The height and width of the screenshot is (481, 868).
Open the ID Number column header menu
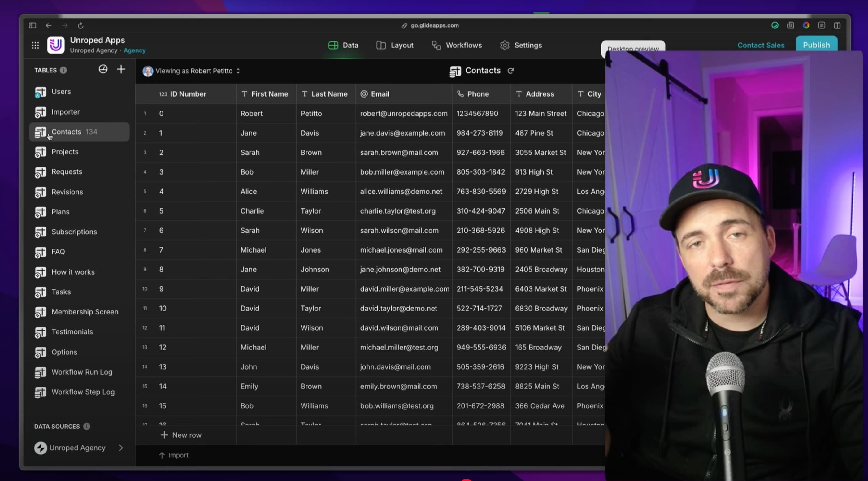click(188, 94)
